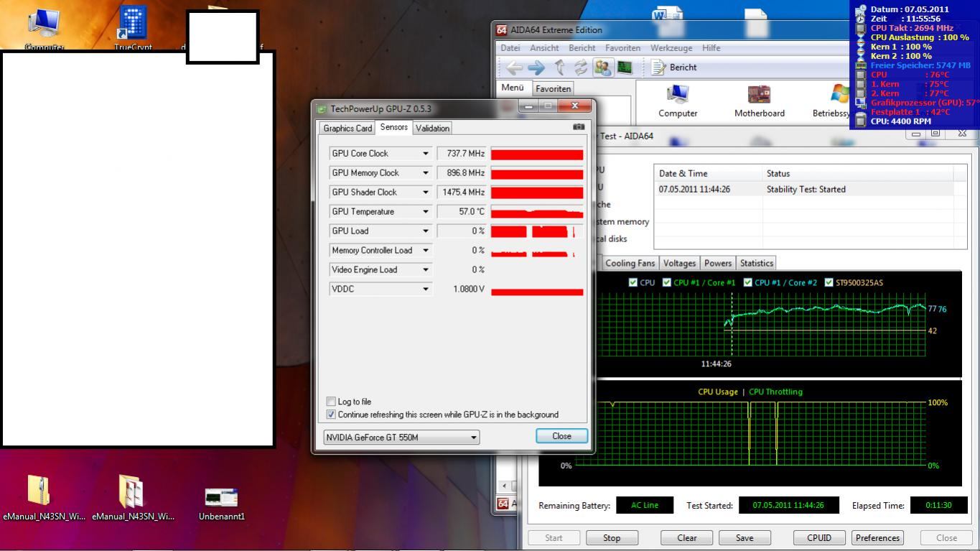Switch to the Favoriten sidebar tab
The width and height of the screenshot is (980, 551).
tap(553, 89)
